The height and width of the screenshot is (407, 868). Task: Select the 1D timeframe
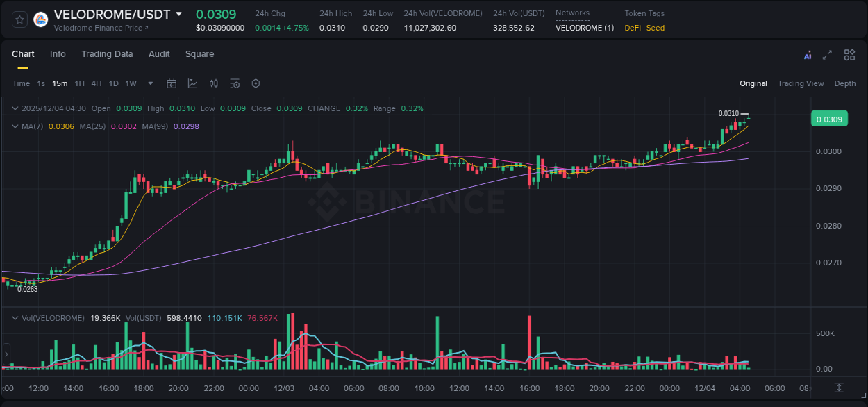point(112,83)
